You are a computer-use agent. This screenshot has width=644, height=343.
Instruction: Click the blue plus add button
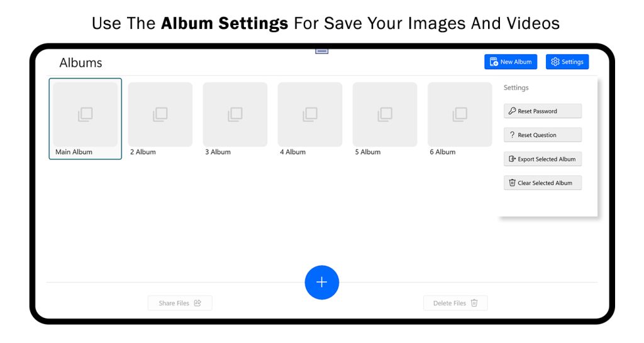pos(321,282)
